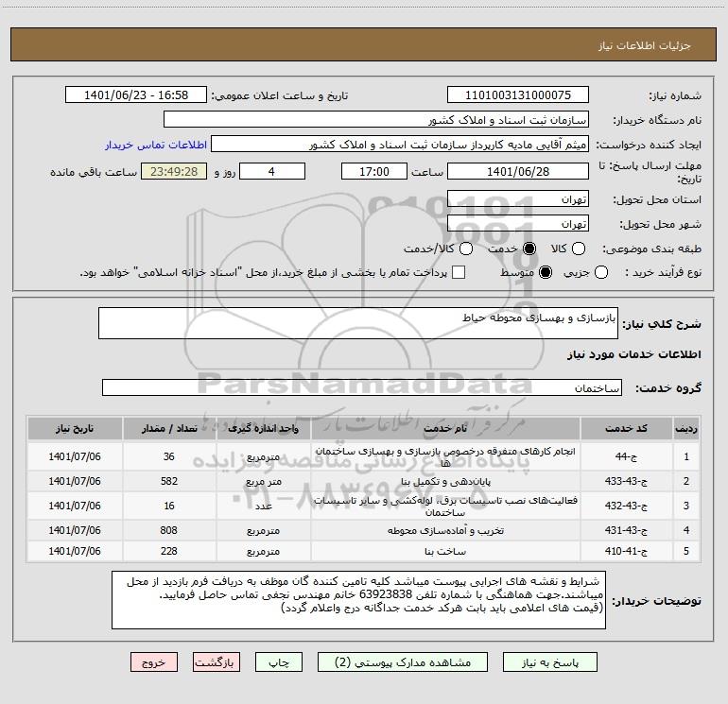Click the چاپ print button

(279, 662)
